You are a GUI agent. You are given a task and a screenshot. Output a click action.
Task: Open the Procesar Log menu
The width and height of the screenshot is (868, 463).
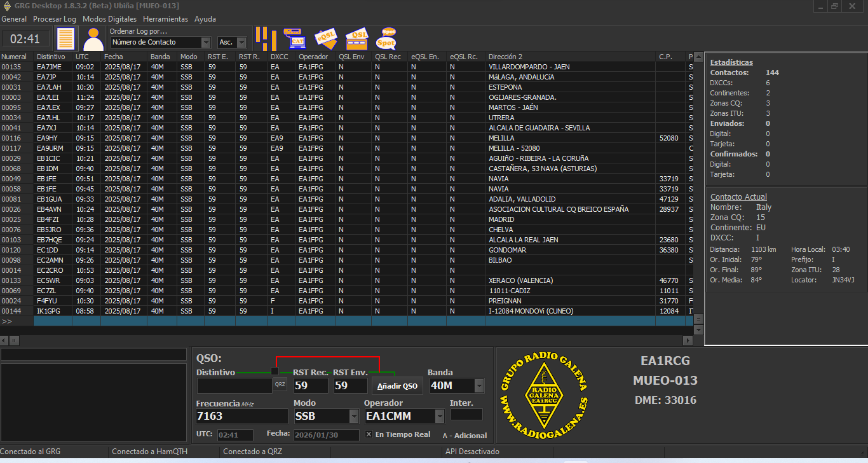click(x=55, y=19)
